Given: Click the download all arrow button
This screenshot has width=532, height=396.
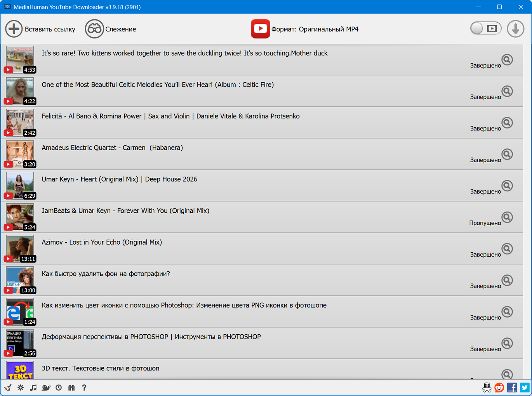Looking at the screenshot, I should [x=516, y=29].
